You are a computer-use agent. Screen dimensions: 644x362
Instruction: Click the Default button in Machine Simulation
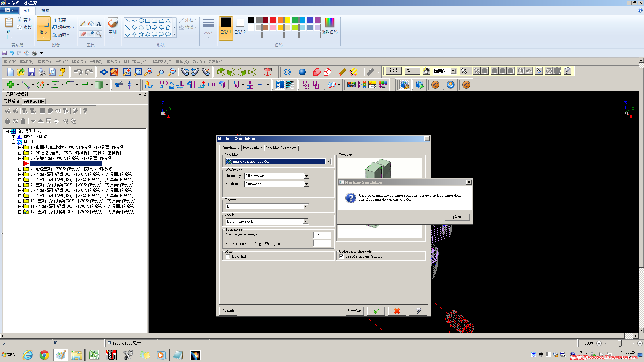[x=228, y=311]
